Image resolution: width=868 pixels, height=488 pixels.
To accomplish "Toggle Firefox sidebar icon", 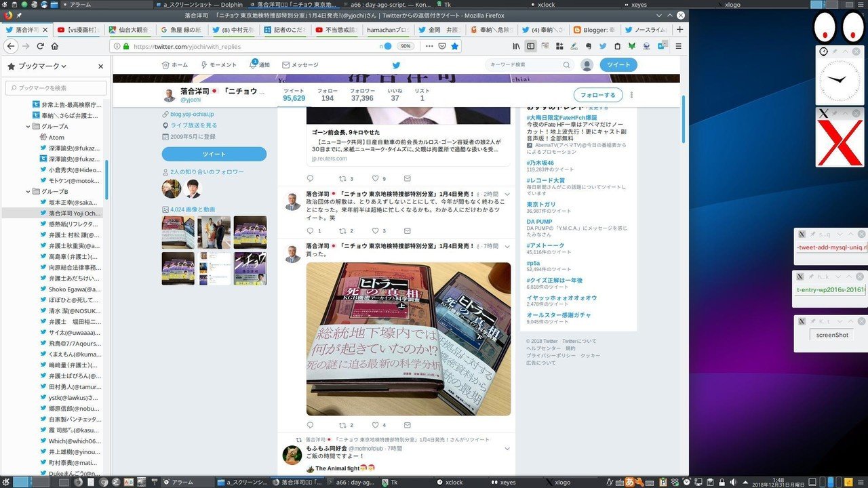I will [x=531, y=46].
